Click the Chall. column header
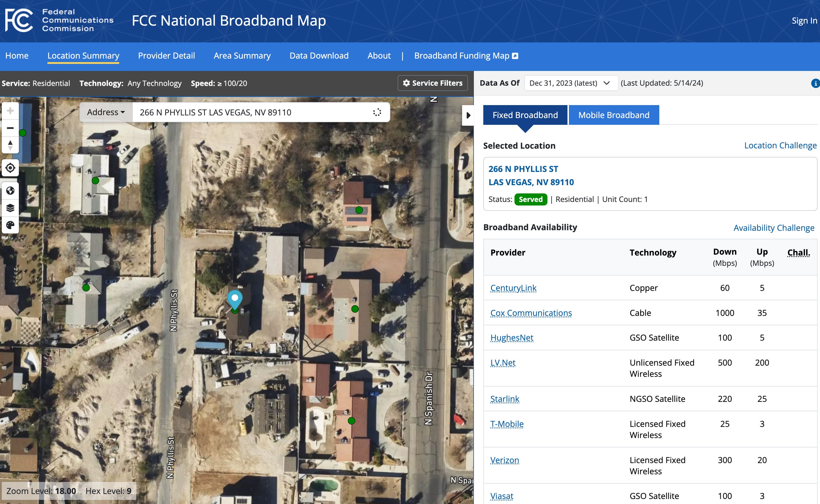 [798, 253]
